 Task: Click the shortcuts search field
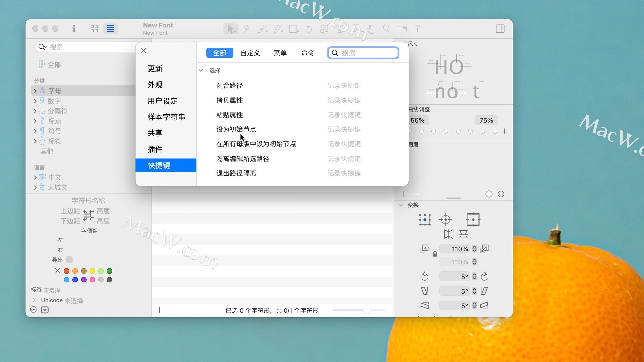pos(363,53)
